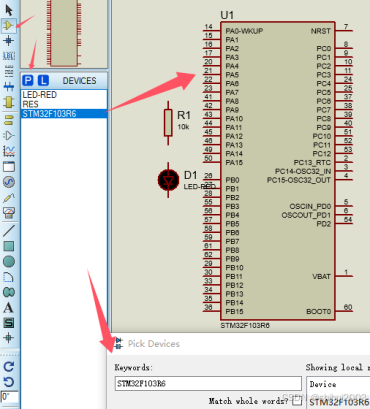Screen dimensions: 370x409
Task: Select the Active Popup mode tool
Action: pos(9,166)
